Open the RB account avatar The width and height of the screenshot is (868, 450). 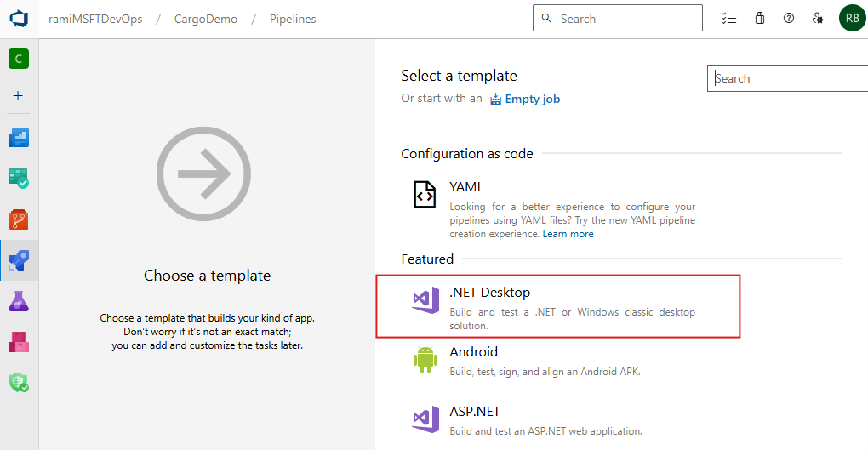click(x=853, y=18)
